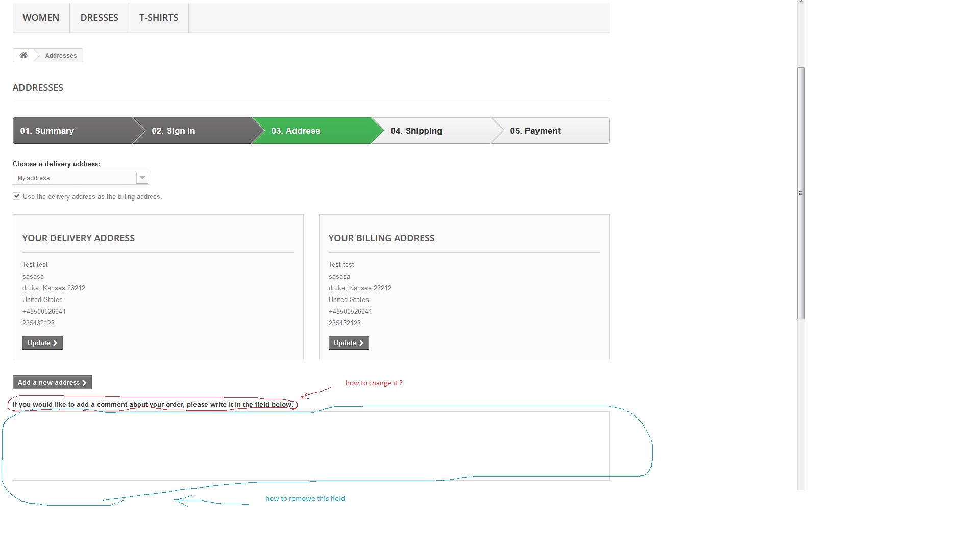This screenshot has height=551, width=980.
Task: Go to the T-SHIRTS category
Action: (159, 18)
